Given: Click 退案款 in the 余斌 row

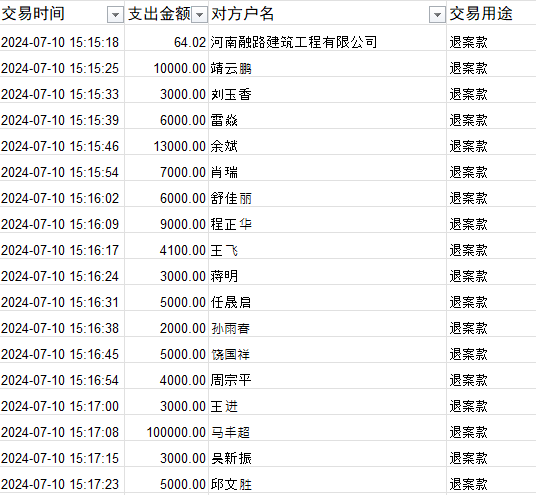Looking at the screenshot, I should pyautogui.click(x=468, y=146).
